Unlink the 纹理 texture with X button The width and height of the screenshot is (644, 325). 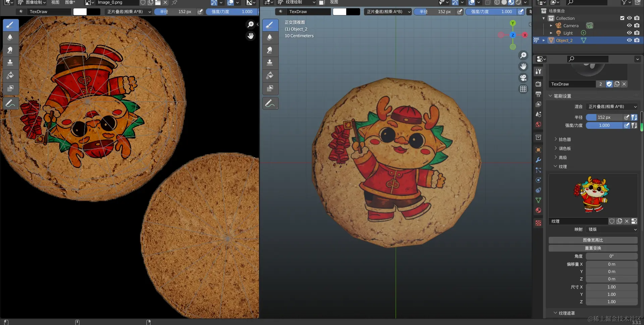click(x=627, y=221)
